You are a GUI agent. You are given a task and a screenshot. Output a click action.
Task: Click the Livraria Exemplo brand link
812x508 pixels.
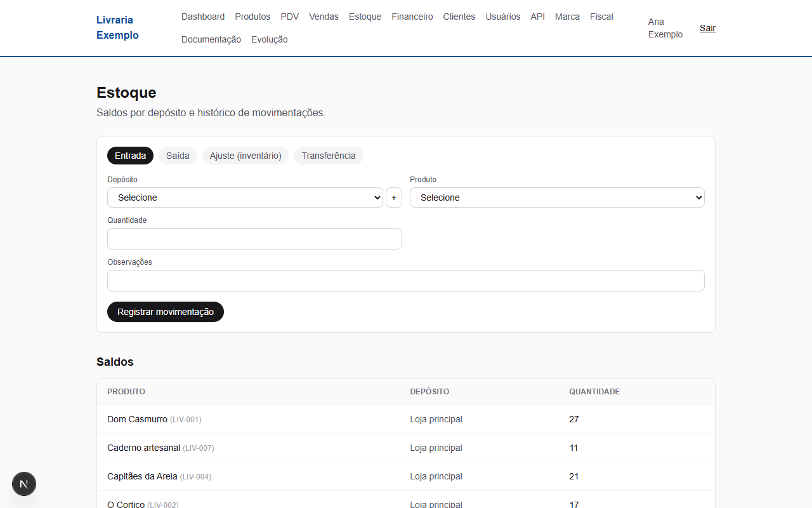pyautogui.click(x=118, y=27)
